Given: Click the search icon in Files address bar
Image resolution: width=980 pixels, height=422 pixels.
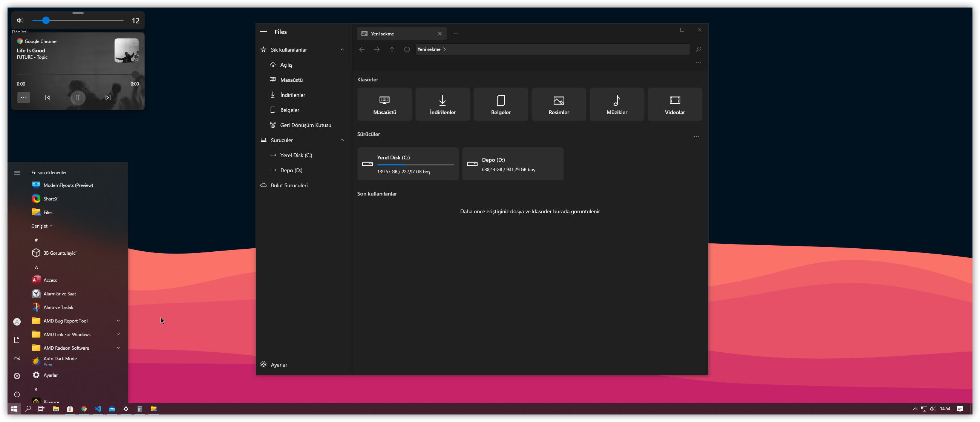Looking at the screenshot, I should point(698,49).
